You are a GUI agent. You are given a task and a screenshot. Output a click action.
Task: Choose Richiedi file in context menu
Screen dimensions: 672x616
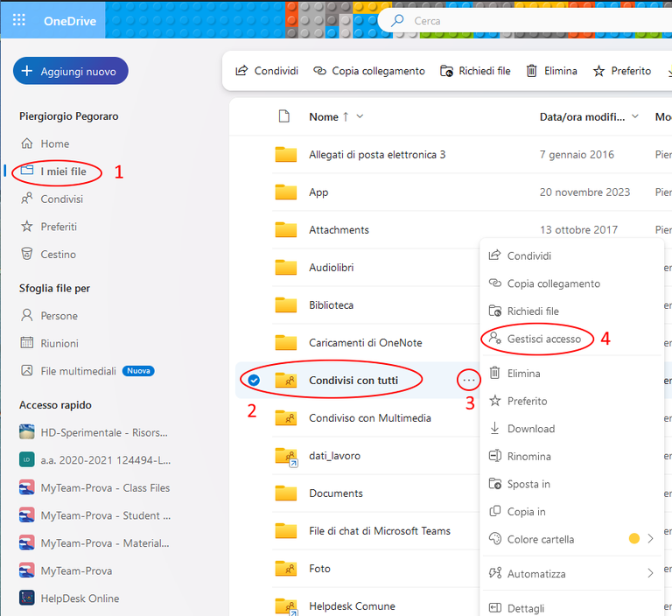571,311
